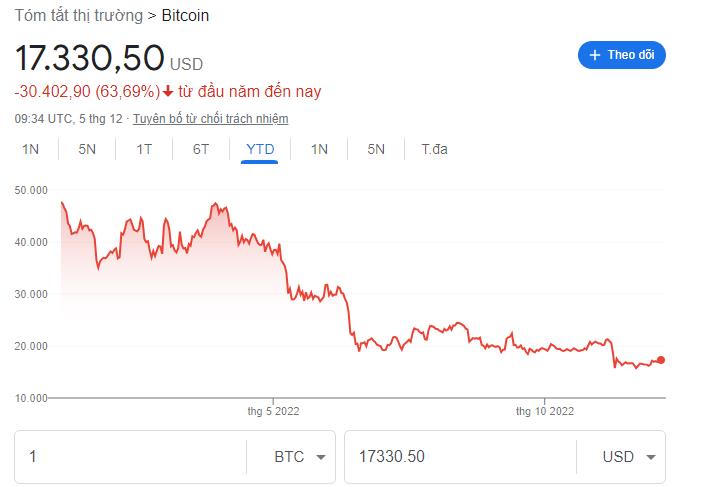This screenshot has width=717, height=487.
Task: Click the thg 10 2022 axis label
Action: click(545, 410)
